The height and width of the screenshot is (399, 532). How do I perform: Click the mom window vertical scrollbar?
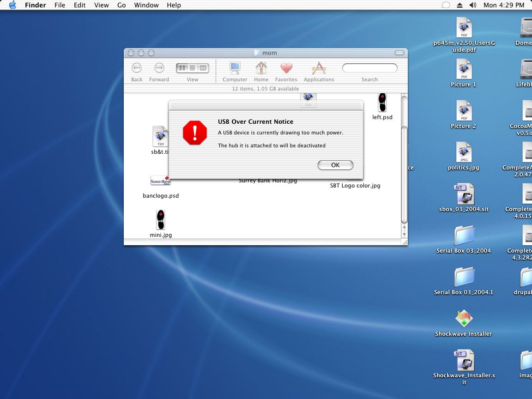coord(404,175)
